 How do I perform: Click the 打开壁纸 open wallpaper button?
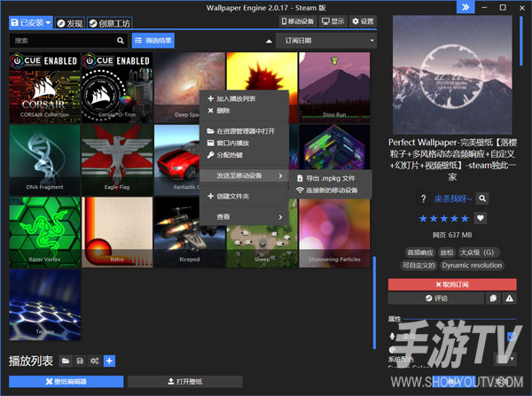tap(185, 382)
